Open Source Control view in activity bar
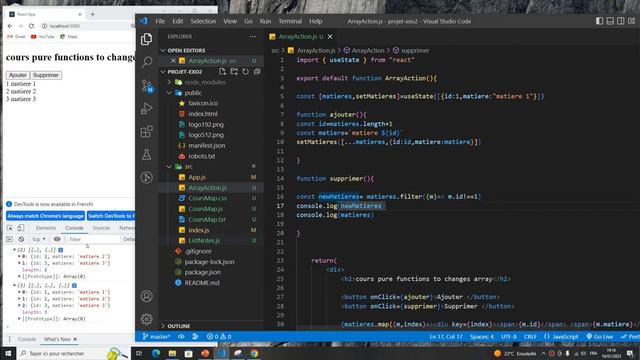The width and height of the screenshot is (640, 360). pyautogui.click(x=147, y=85)
